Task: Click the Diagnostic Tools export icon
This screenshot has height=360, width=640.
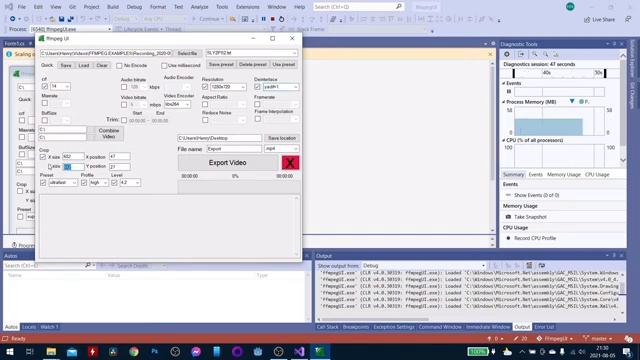Action: (x=521, y=54)
